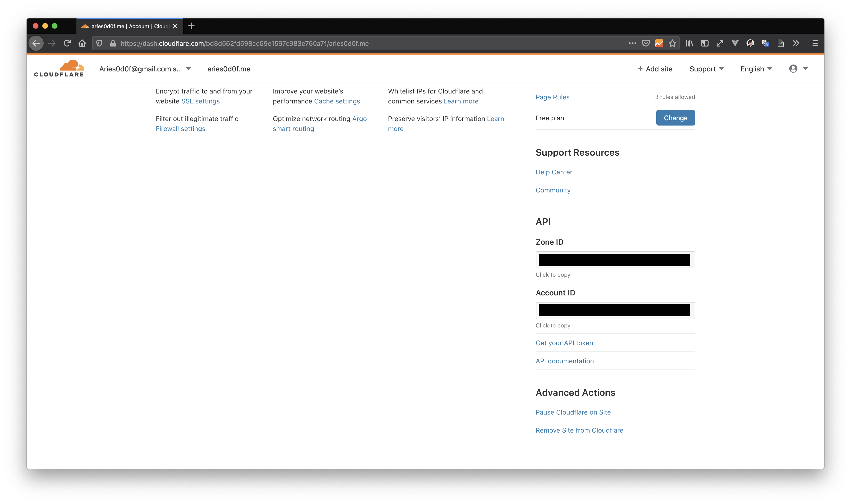Open the Support dropdown menu
851x504 pixels.
pos(706,69)
